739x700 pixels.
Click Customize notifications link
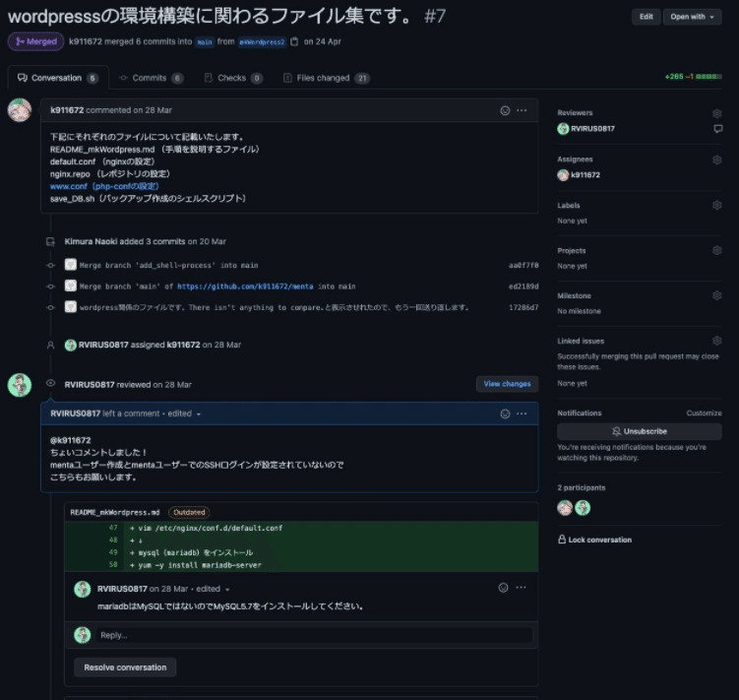point(704,414)
